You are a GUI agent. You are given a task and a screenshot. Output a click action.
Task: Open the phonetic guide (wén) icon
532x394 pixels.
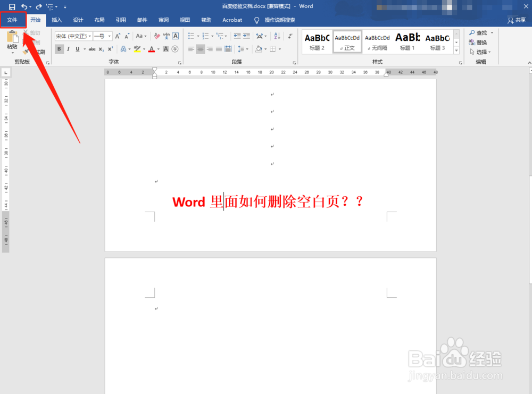[166, 36]
